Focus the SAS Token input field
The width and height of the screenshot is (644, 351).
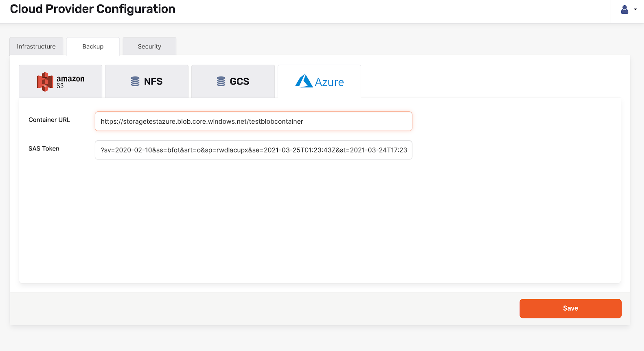point(254,150)
